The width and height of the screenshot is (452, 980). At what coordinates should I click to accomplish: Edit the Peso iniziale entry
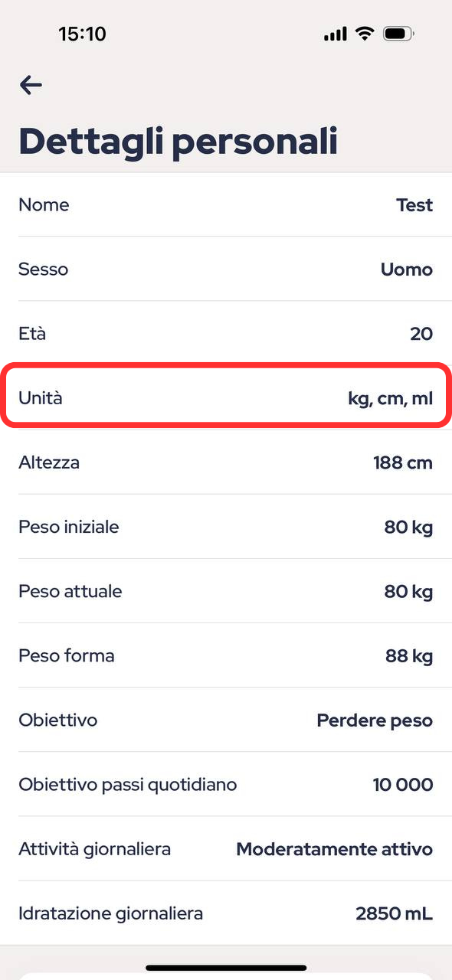226,527
